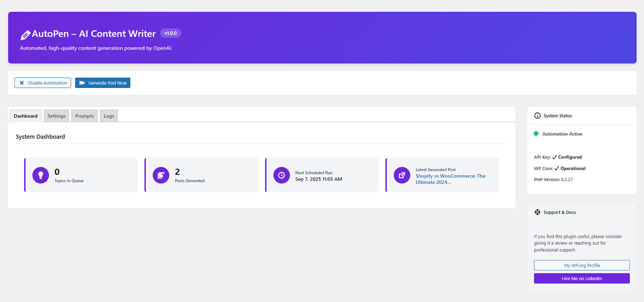Viewport: 644px width, 302px height.
Task: Click the Support & Docs lifebuoy icon
Action: (537, 212)
